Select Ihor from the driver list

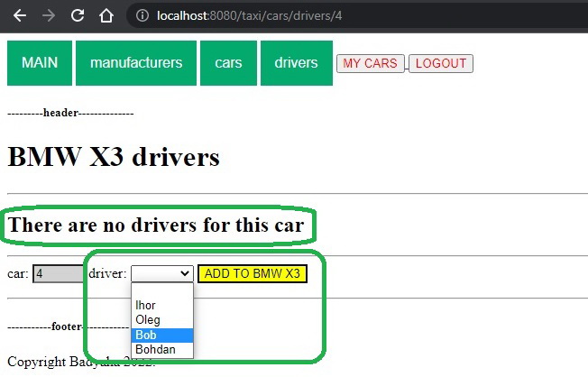[x=162, y=306]
